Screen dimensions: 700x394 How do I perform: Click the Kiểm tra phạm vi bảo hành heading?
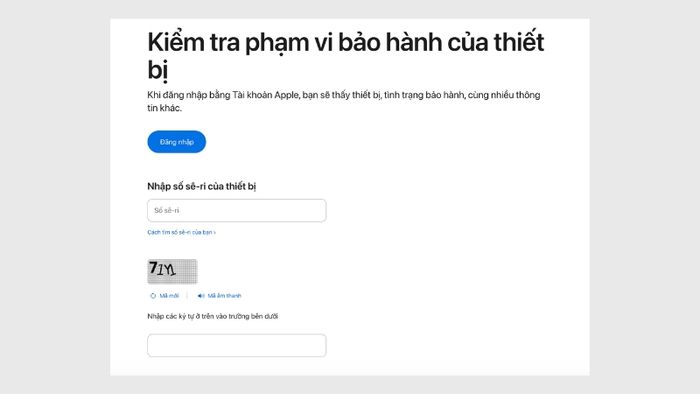click(346, 56)
